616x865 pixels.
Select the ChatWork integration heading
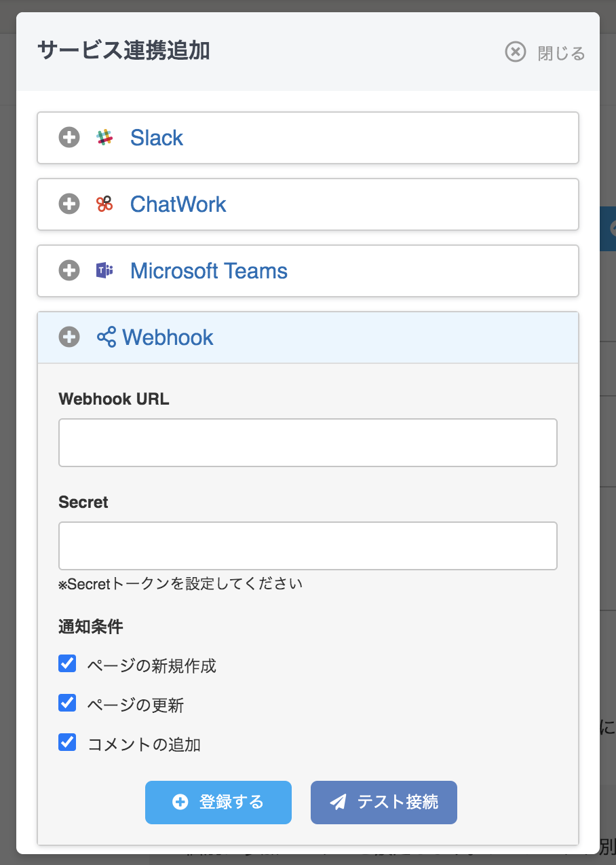tap(178, 204)
